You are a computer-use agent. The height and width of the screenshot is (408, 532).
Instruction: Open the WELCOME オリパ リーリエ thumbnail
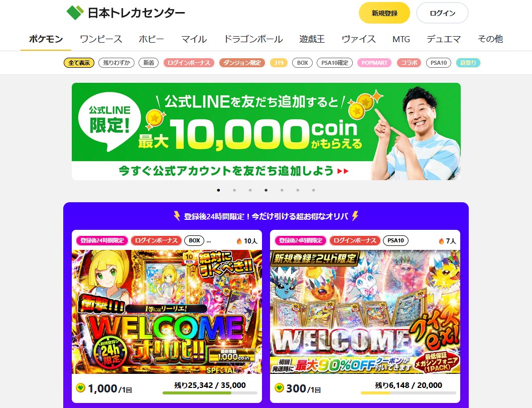pos(167,312)
